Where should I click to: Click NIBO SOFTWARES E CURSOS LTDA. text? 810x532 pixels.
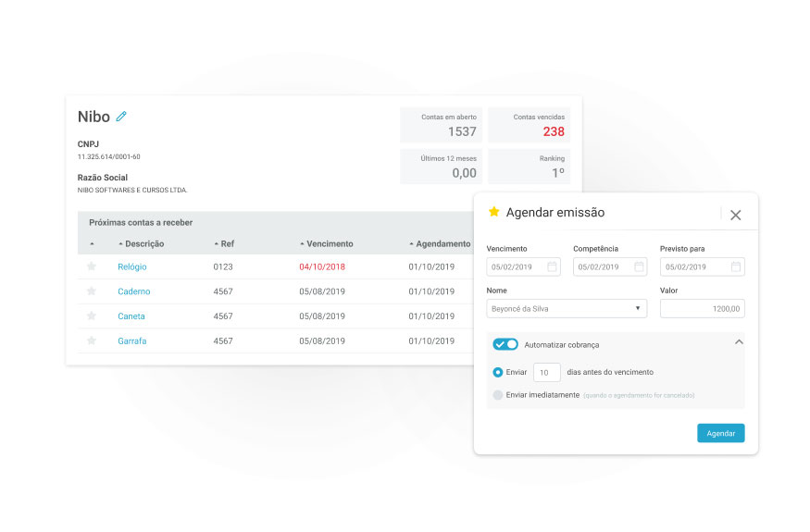tap(132, 190)
